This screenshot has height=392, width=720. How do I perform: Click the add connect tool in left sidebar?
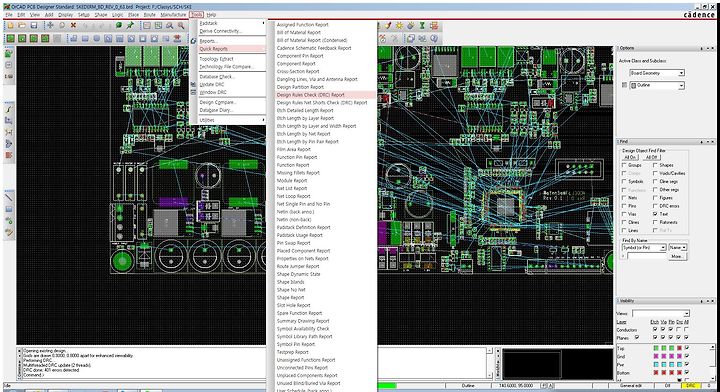(9, 109)
